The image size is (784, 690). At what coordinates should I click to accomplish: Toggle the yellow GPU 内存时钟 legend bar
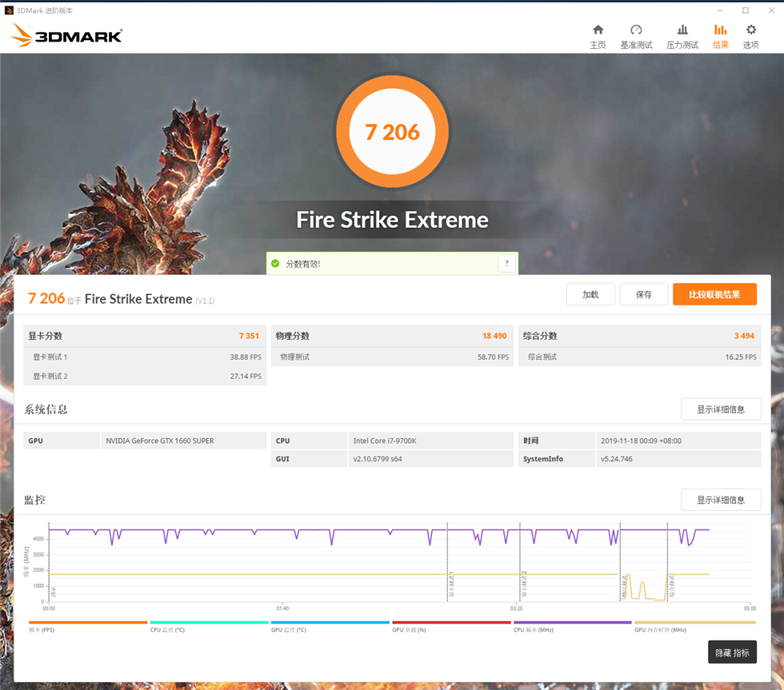coord(695,623)
